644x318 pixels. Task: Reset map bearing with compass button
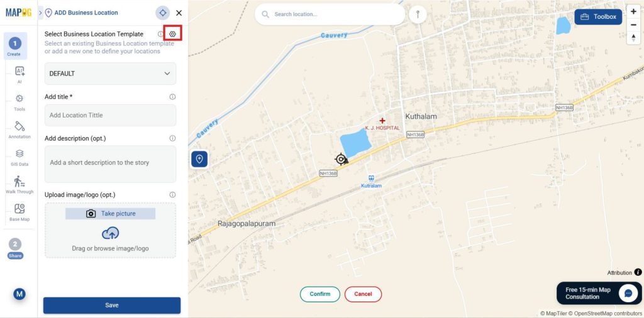[633, 38]
